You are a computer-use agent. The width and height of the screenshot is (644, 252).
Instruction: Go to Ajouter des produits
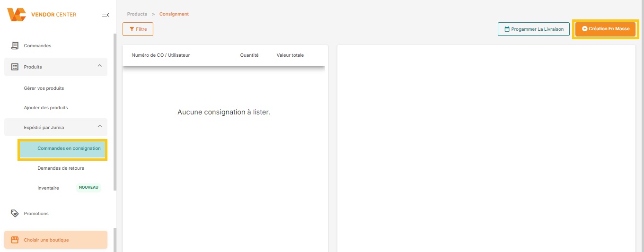[46, 108]
